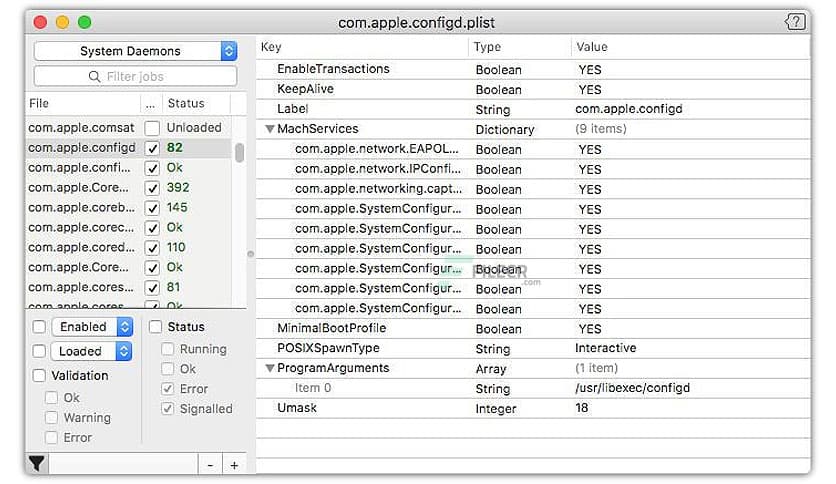This screenshot has height=484, width=836.
Task: Toggle the Validation Warning checkbox
Action: [x=51, y=417]
